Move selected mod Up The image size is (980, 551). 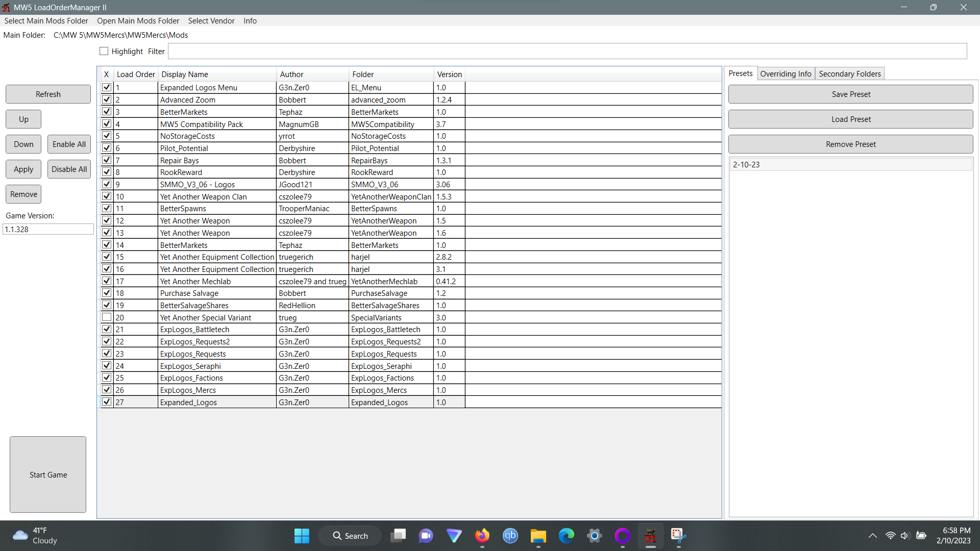[23, 119]
